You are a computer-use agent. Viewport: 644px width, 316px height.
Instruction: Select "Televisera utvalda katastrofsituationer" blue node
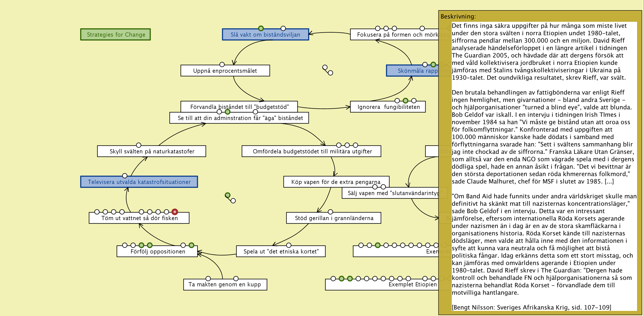[139, 182]
